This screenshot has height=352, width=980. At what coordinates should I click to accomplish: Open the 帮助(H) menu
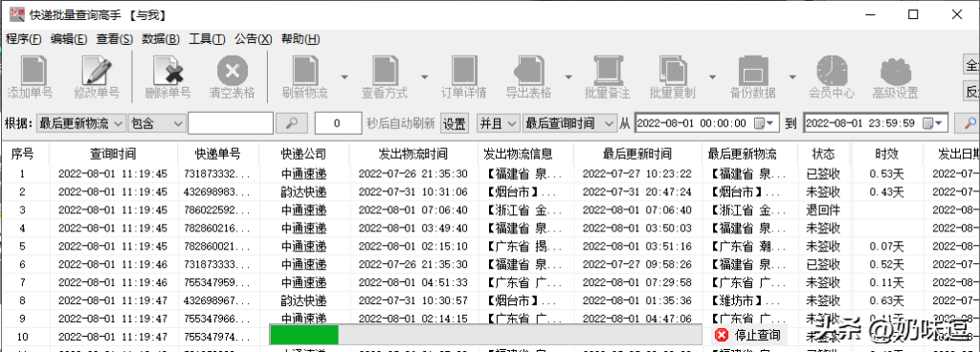[301, 39]
